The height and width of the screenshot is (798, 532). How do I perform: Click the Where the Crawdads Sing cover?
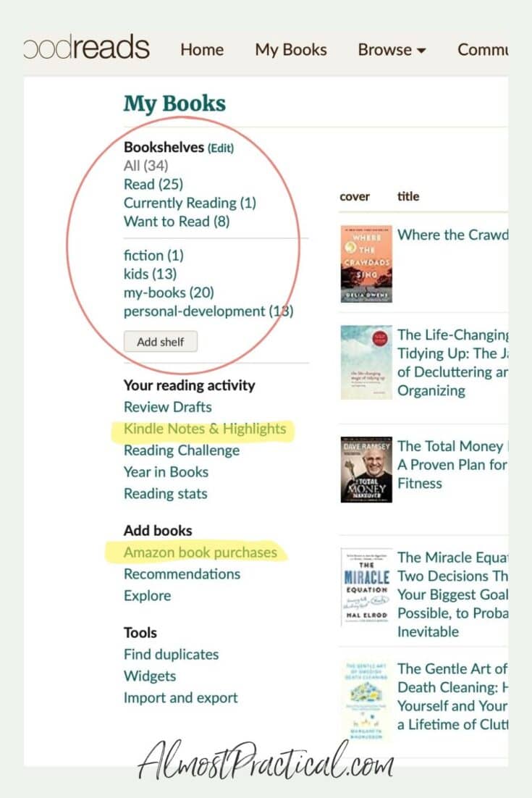coord(366,263)
